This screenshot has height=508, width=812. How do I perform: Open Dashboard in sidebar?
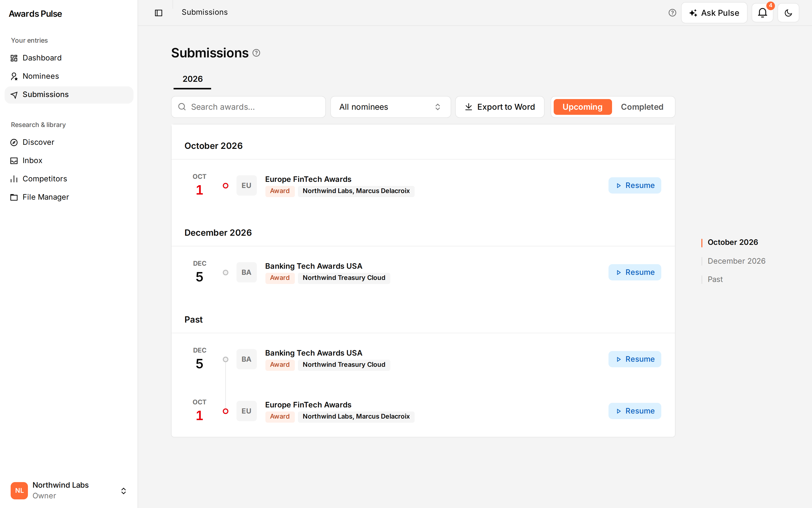click(x=69, y=58)
